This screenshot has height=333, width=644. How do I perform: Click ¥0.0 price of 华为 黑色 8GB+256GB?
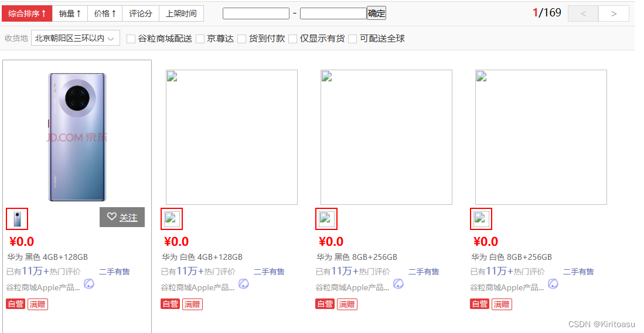(331, 242)
